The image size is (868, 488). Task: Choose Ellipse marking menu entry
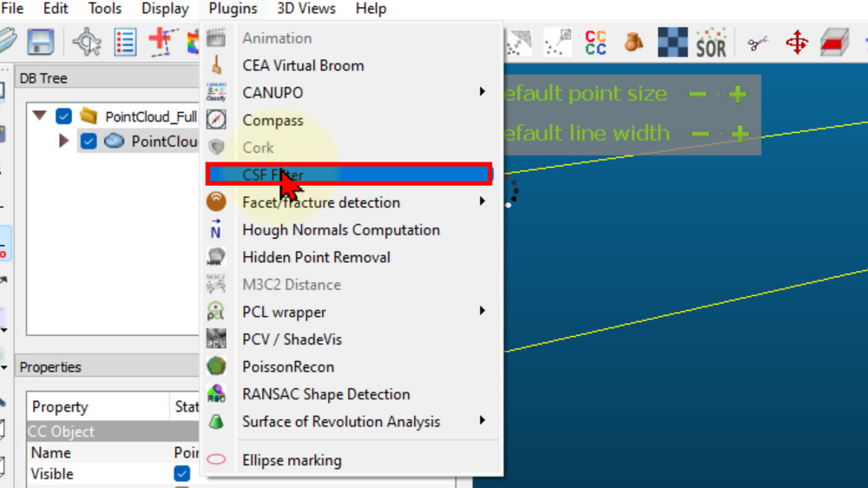click(292, 460)
